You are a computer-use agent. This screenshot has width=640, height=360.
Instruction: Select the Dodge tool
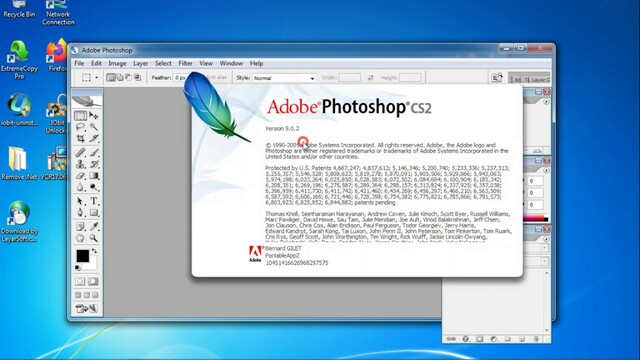[94, 187]
